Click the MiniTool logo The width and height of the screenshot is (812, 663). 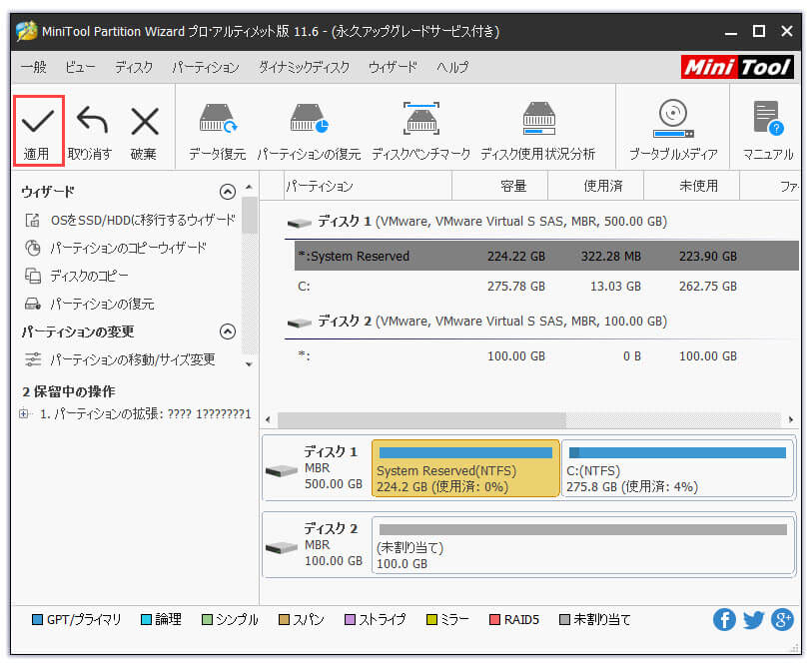click(737, 67)
